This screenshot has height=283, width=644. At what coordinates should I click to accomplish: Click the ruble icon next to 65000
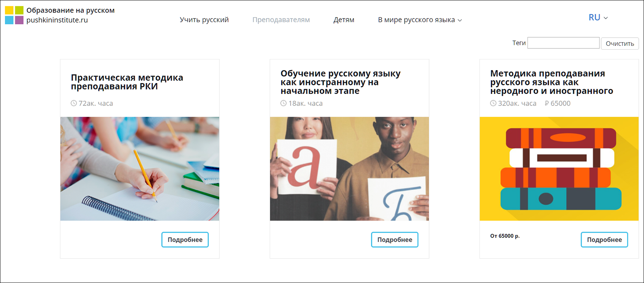tap(547, 103)
